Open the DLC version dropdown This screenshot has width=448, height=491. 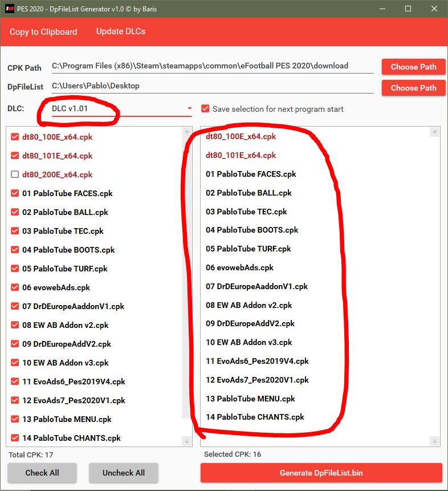(122, 109)
